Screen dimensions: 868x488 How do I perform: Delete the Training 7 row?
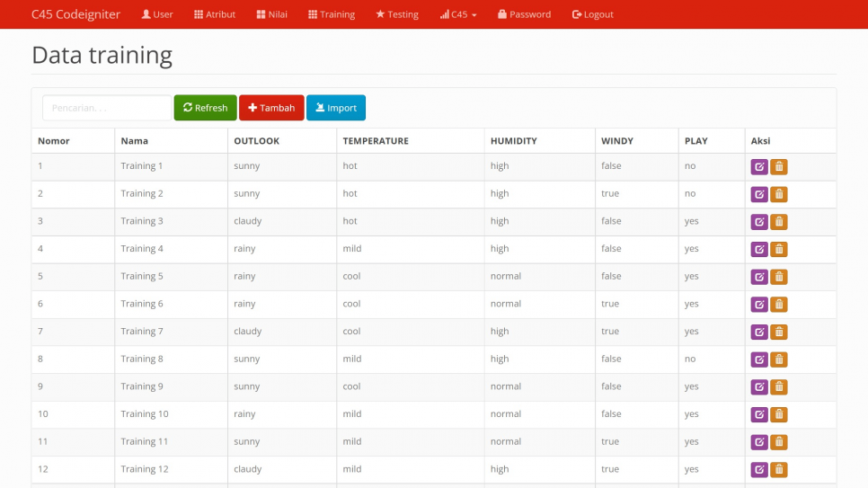click(779, 332)
